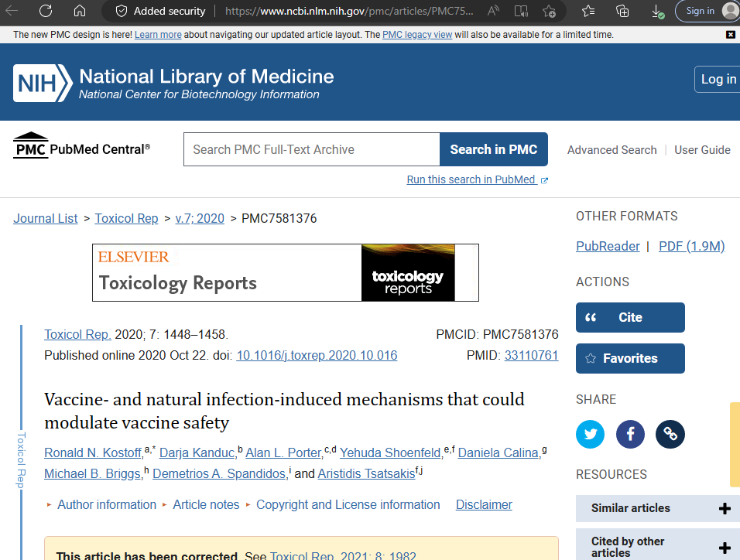
Task: Add this page to favorites with the star-plus icon
Action: click(549, 11)
